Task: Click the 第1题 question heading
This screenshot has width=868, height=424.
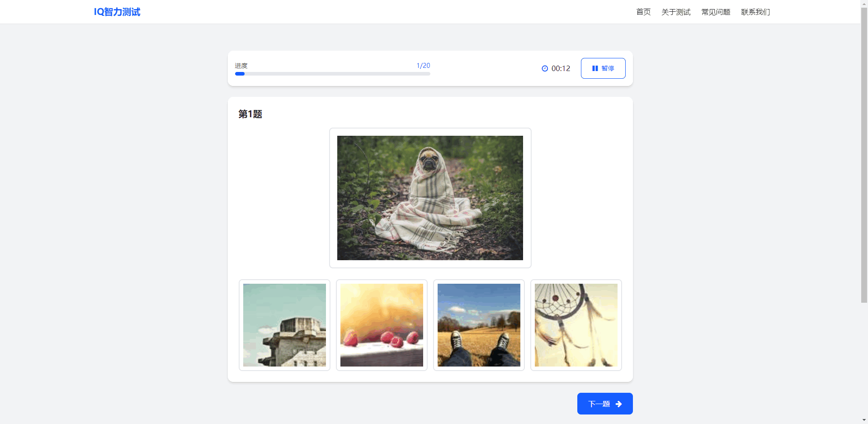Action: [x=250, y=114]
